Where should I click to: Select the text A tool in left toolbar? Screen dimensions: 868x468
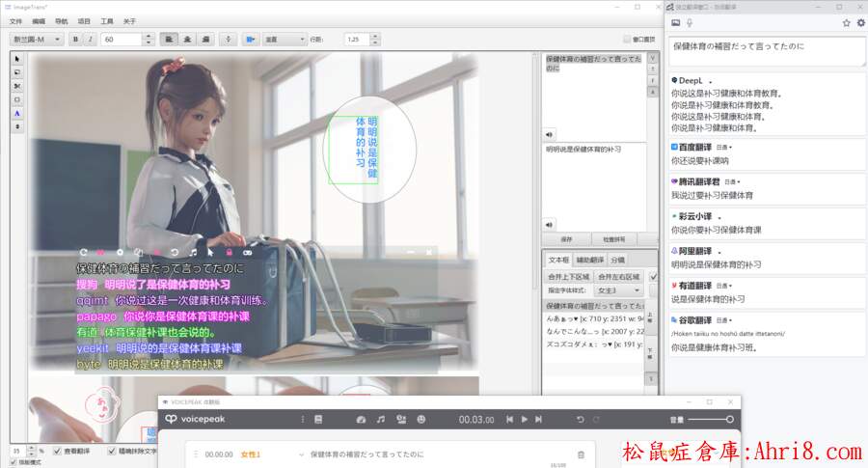17,113
